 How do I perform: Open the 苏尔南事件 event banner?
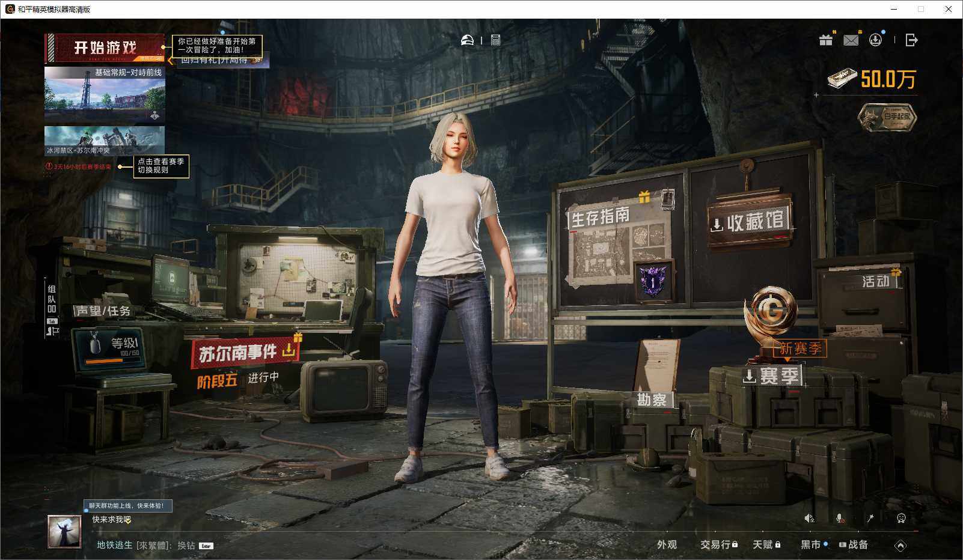point(245,353)
